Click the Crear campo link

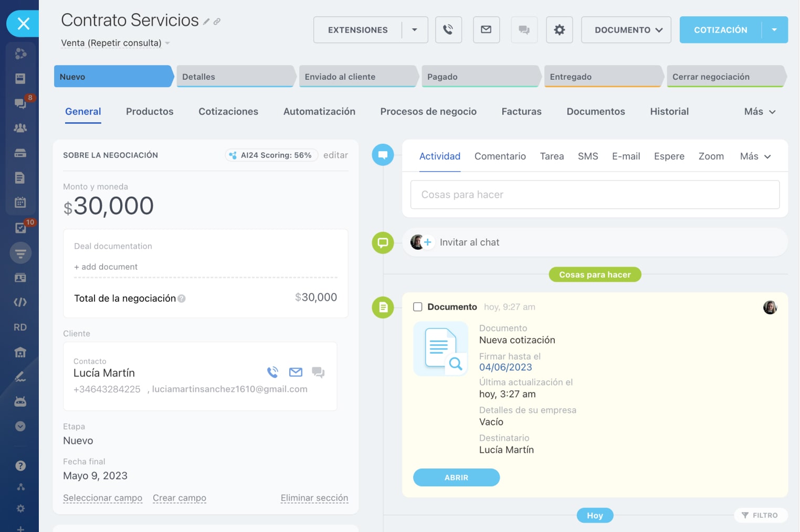[x=179, y=498]
